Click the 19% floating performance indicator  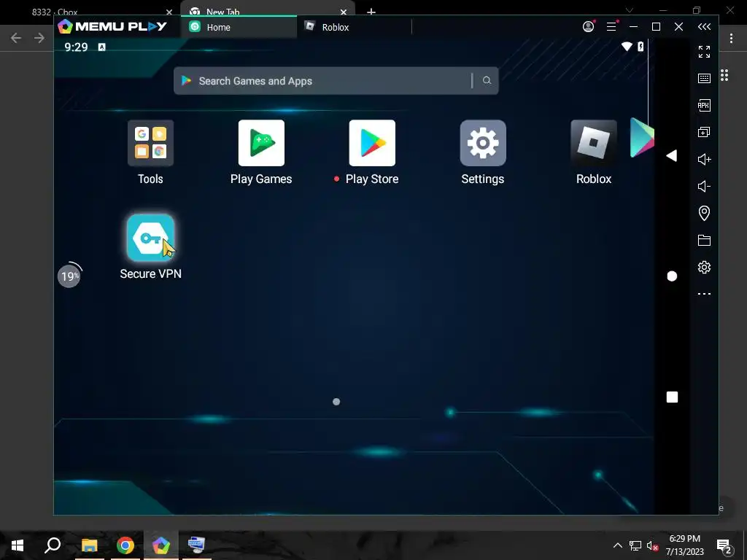point(69,276)
